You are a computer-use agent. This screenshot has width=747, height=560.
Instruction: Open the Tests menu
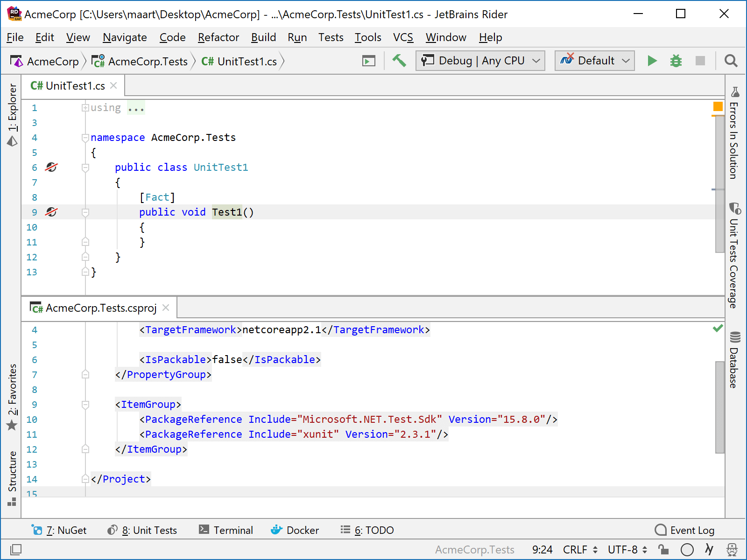point(331,37)
